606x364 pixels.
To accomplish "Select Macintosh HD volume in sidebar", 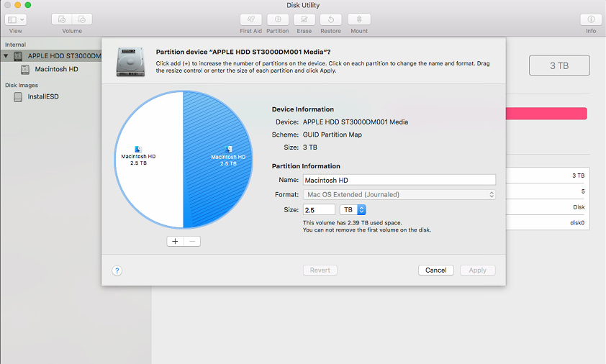I will coord(56,69).
